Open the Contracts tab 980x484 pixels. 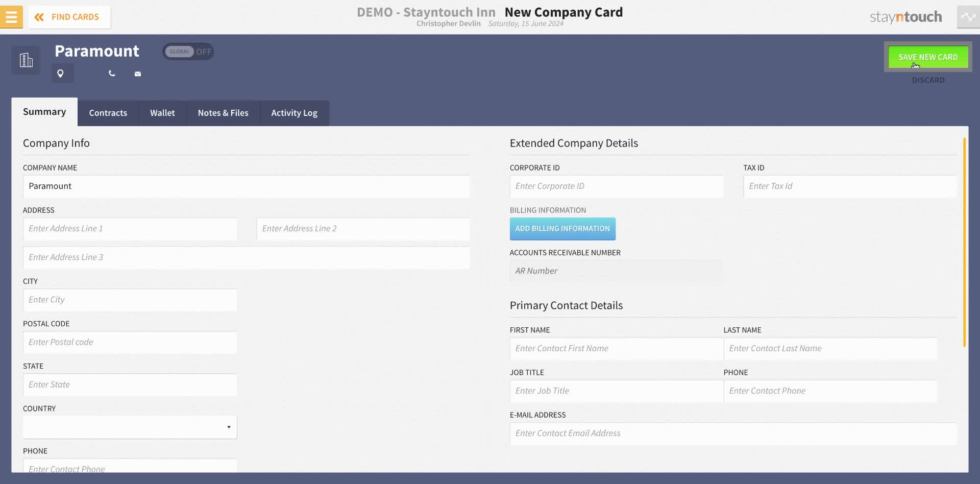tap(108, 113)
